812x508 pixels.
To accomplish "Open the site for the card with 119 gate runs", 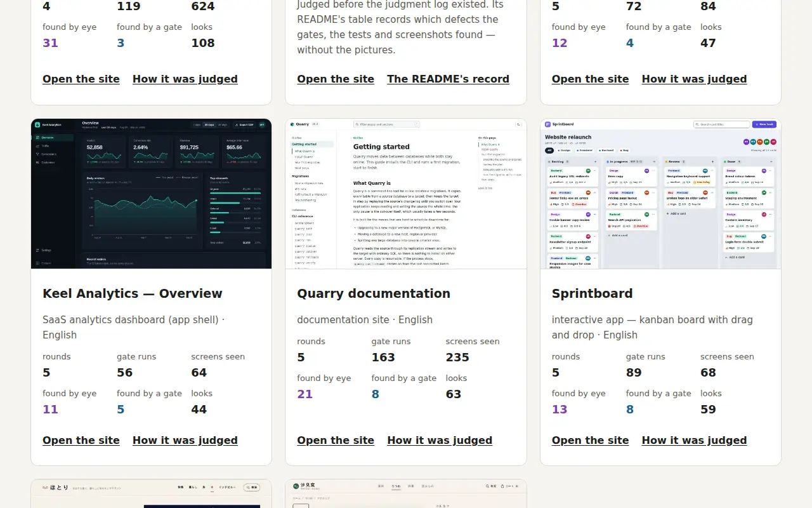I will (81, 79).
